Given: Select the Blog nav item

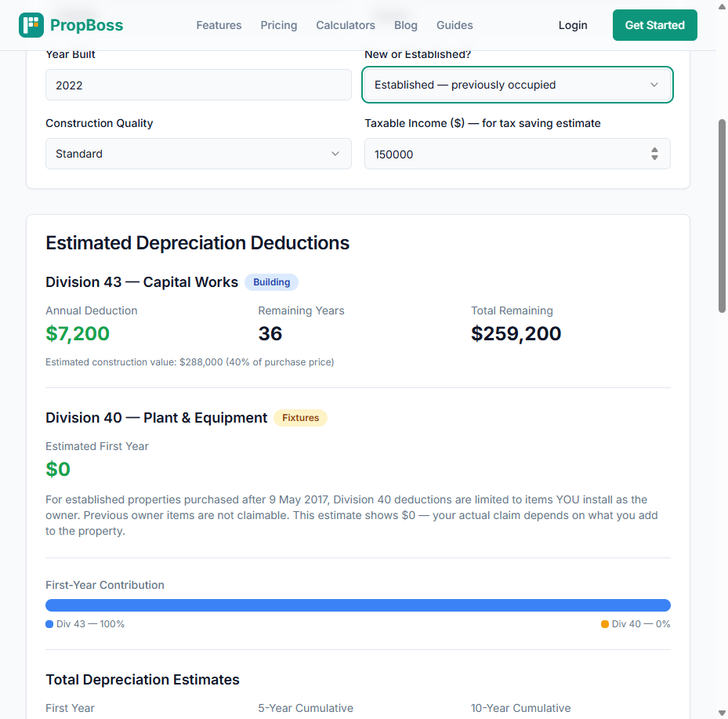Looking at the screenshot, I should pyautogui.click(x=406, y=24).
